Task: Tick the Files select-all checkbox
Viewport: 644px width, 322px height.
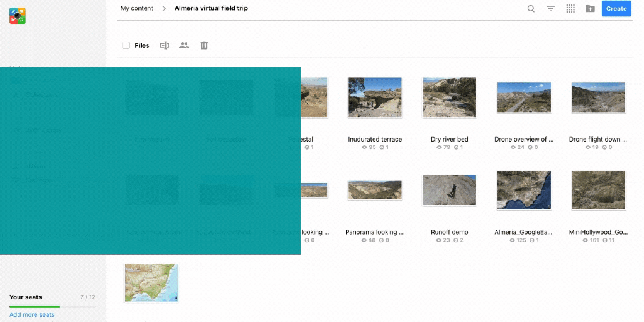Action: (126, 45)
